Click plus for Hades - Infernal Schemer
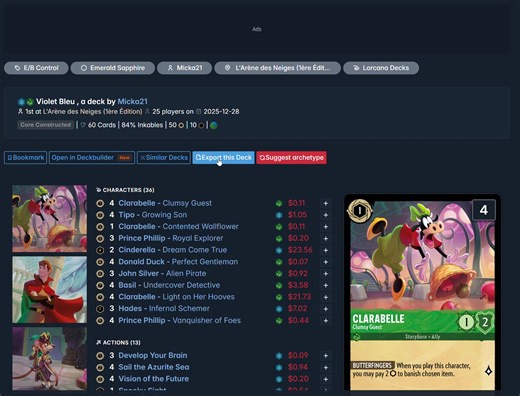The width and height of the screenshot is (520, 396). (x=326, y=309)
